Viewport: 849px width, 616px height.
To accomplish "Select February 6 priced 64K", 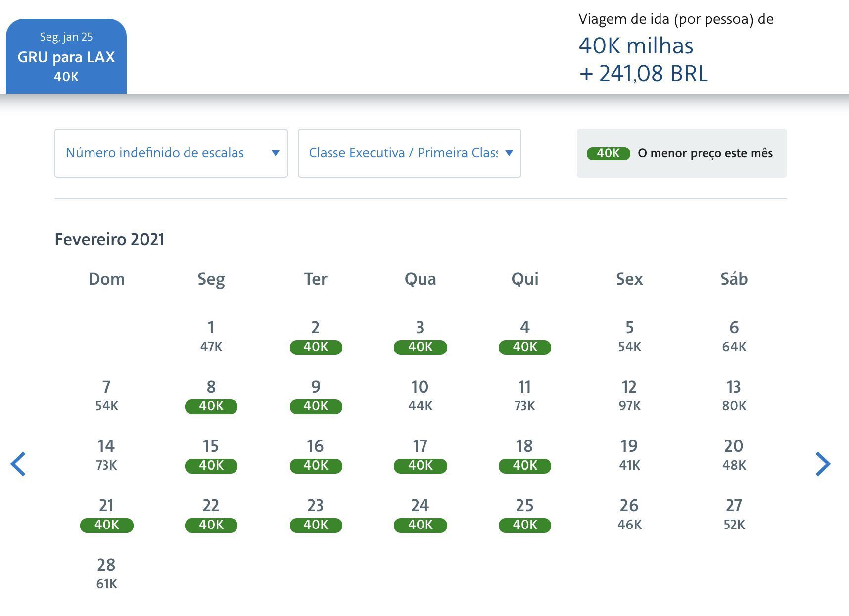I will [x=734, y=336].
